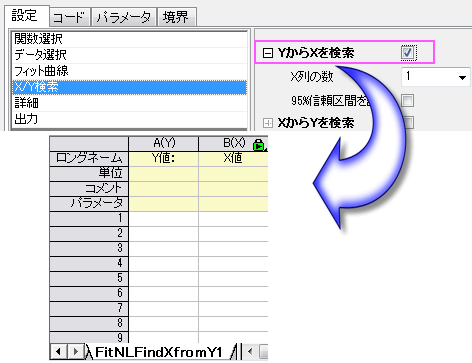
Task: Click the Y値: long name cell
Action: tap(164, 158)
